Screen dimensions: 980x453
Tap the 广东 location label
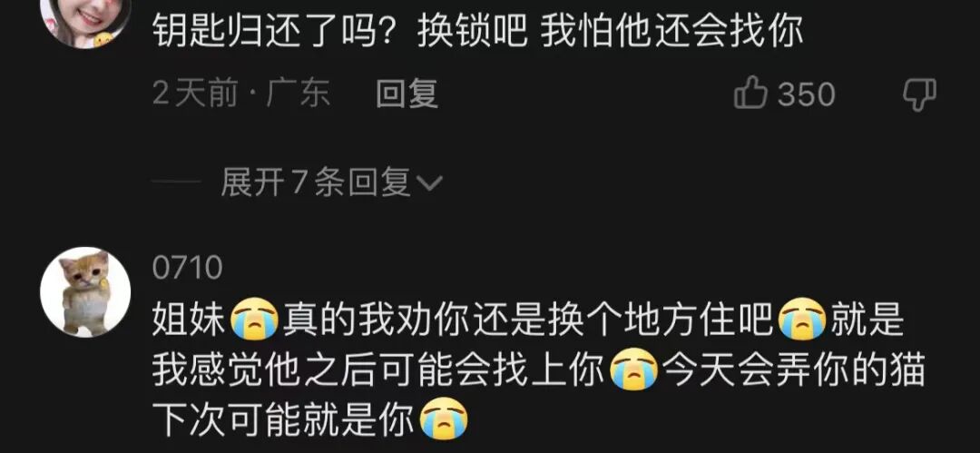(x=299, y=94)
